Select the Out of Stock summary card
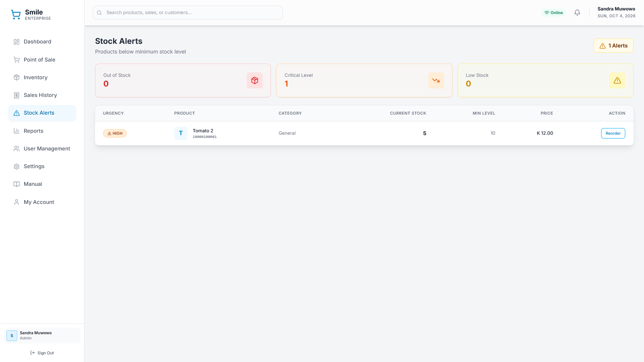This screenshot has height=362, width=644. 183,80
